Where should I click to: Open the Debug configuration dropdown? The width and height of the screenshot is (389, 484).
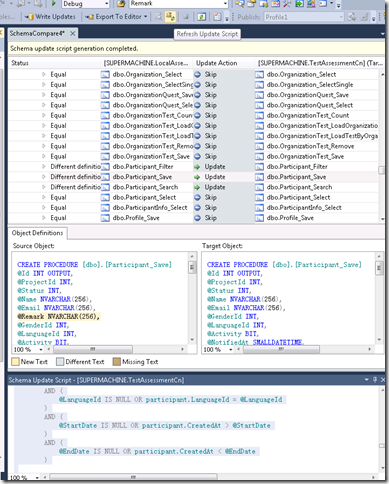pos(107,4)
